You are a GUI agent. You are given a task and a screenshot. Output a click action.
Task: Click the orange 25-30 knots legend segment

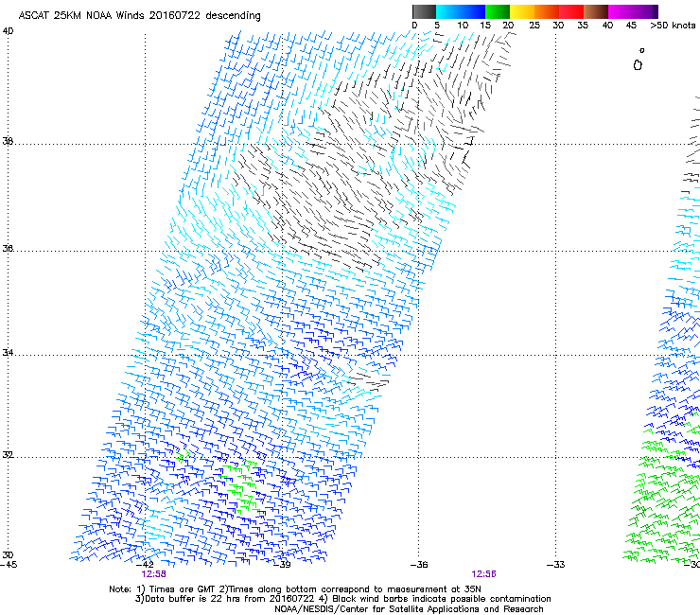547,11
